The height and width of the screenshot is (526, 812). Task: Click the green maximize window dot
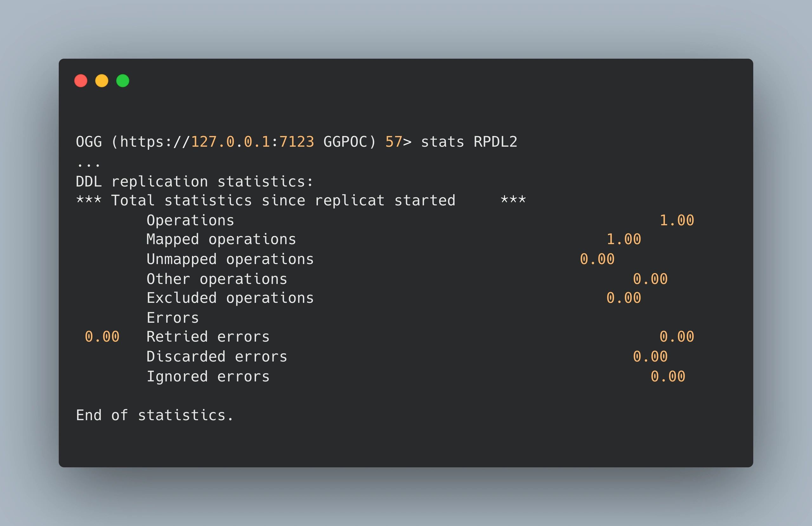click(123, 81)
